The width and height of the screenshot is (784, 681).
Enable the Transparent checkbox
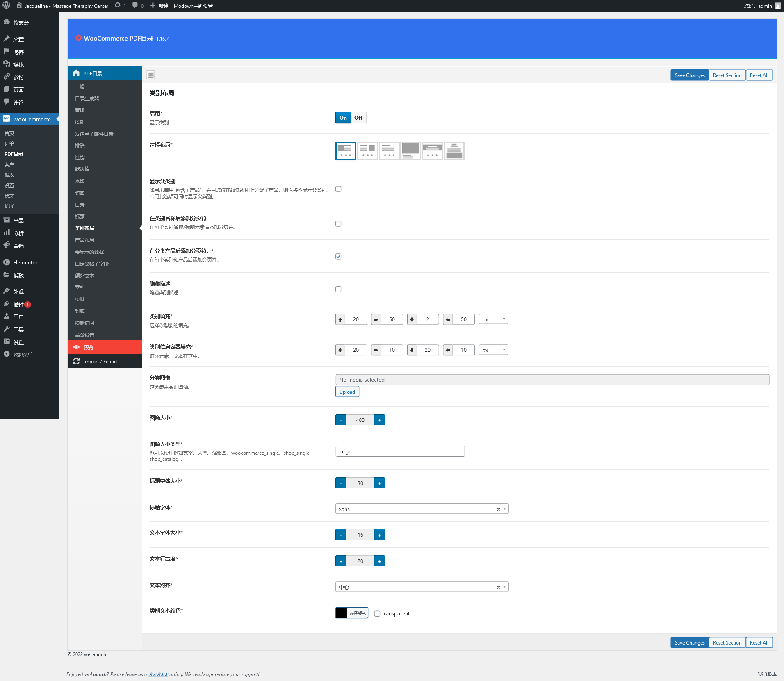377,614
